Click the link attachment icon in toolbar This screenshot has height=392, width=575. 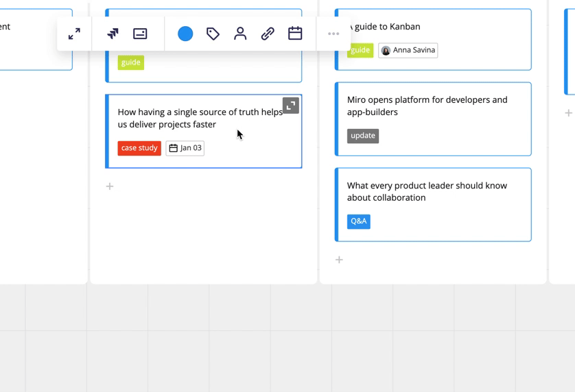(x=268, y=34)
